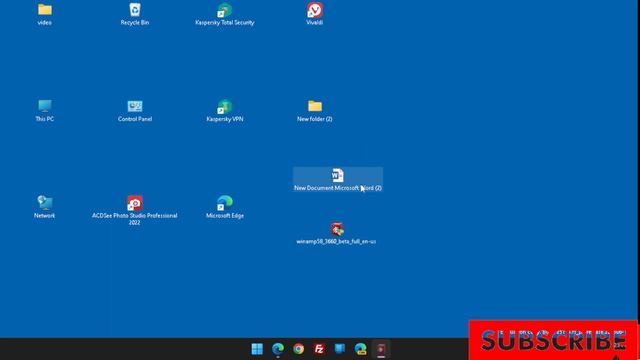The width and height of the screenshot is (640, 360).
Task: Select the New folder (2) icon
Action: click(x=315, y=110)
